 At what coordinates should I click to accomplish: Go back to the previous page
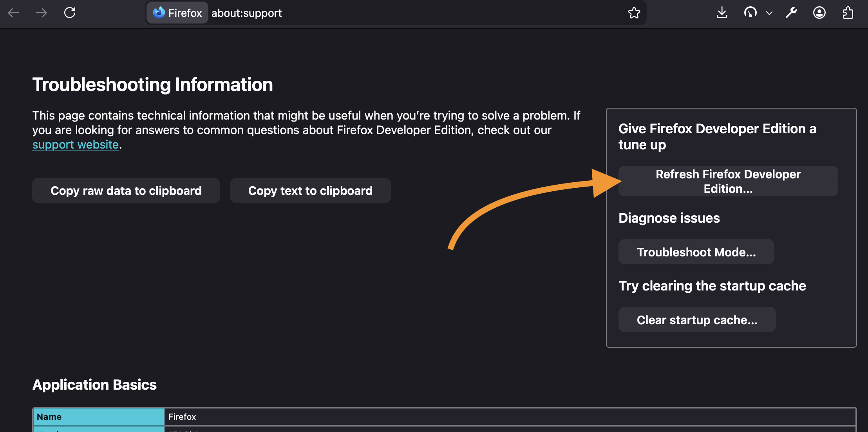tap(14, 13)
